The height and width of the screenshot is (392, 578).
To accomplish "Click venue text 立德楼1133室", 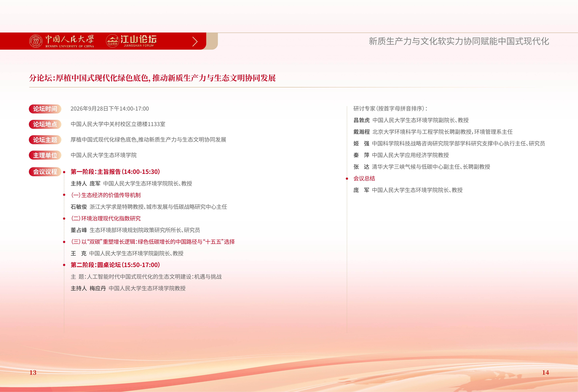I will point(148,124).
